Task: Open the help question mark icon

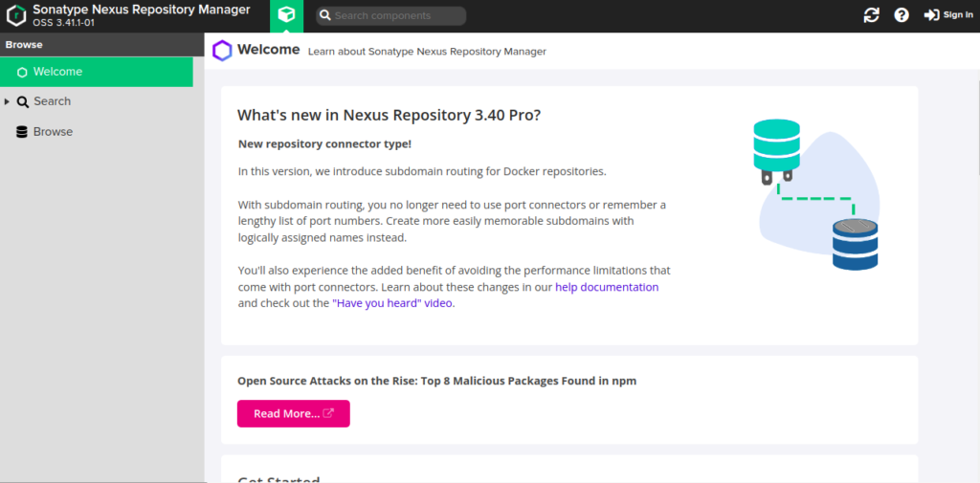Action: pyautogui.click(x=902, y=15)
